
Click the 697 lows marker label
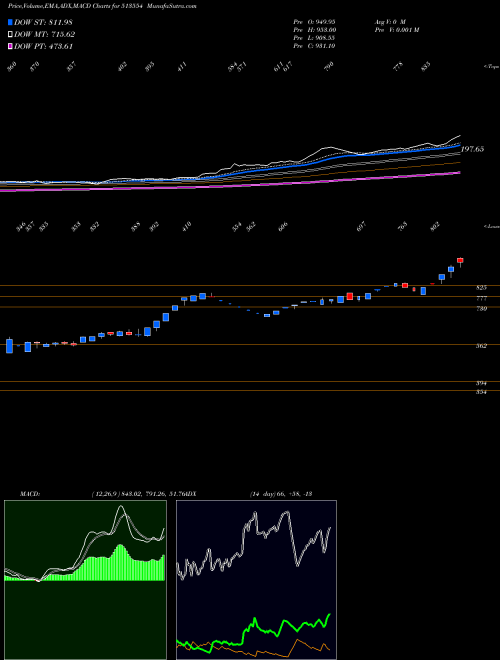[x=362, y=226]
